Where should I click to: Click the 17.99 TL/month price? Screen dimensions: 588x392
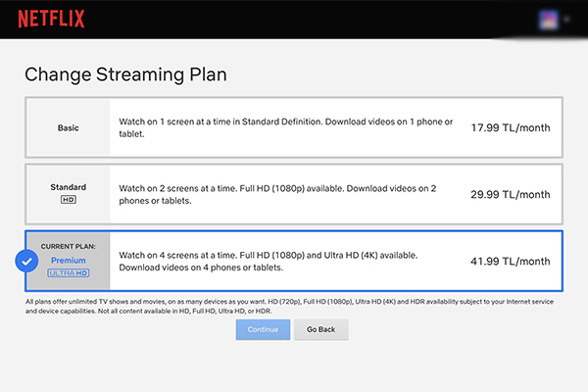pyautogui.click(x=510, y=128)
